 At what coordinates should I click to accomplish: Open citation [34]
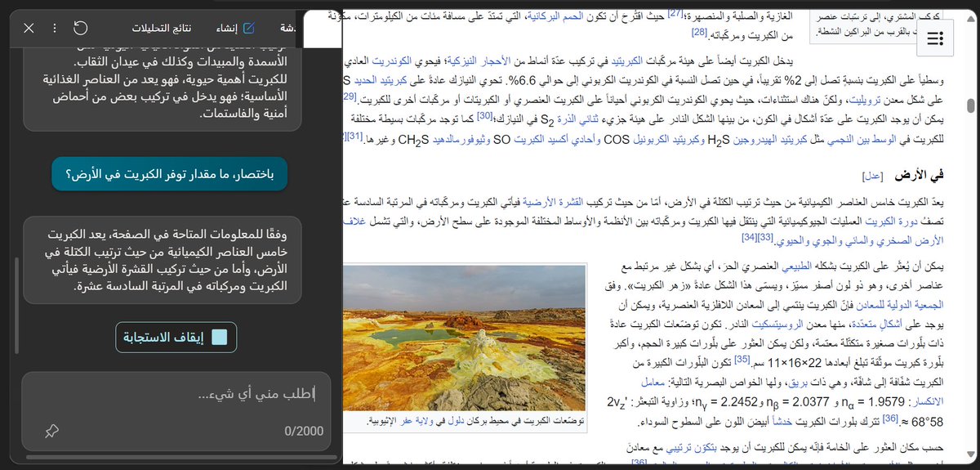(750, 236)
